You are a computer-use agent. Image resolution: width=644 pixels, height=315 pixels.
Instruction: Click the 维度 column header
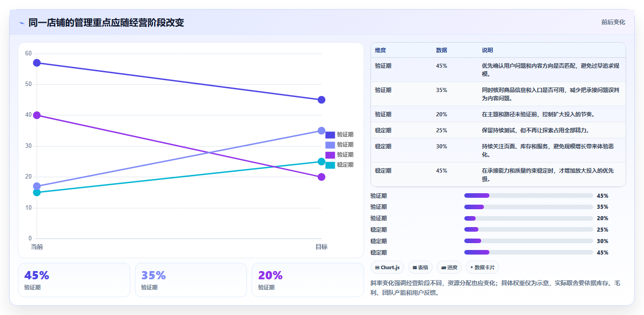tap(380, 50)
